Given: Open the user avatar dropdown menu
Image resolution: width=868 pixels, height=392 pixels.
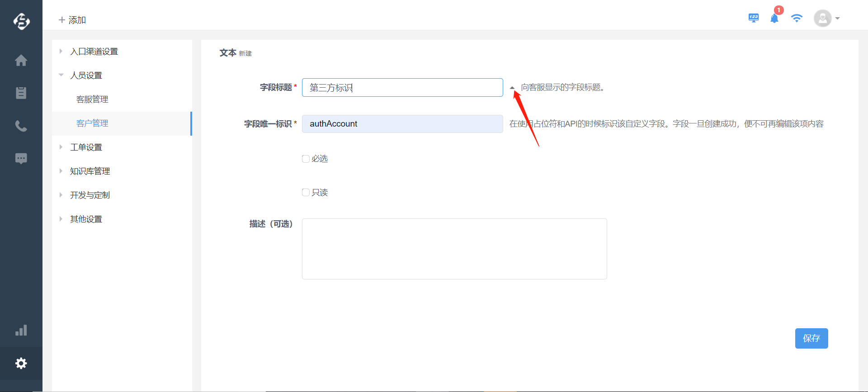Looking at the screenshot, I should (x=827, y=19).
